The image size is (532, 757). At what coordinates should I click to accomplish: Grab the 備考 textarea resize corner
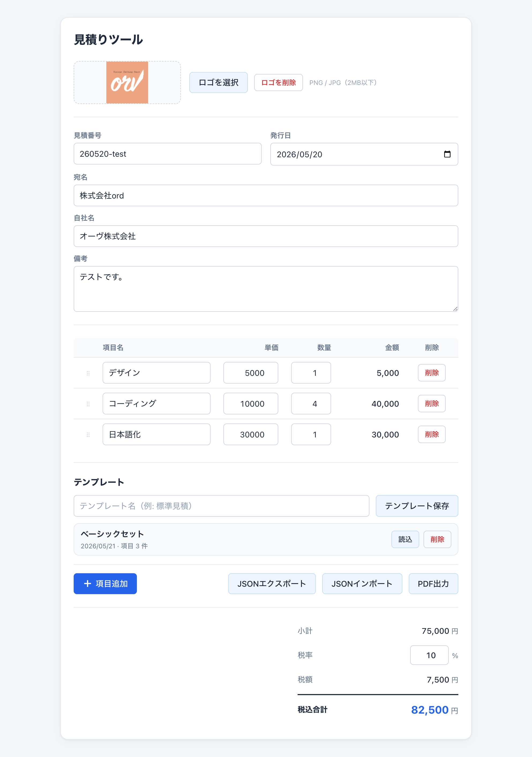455,309
